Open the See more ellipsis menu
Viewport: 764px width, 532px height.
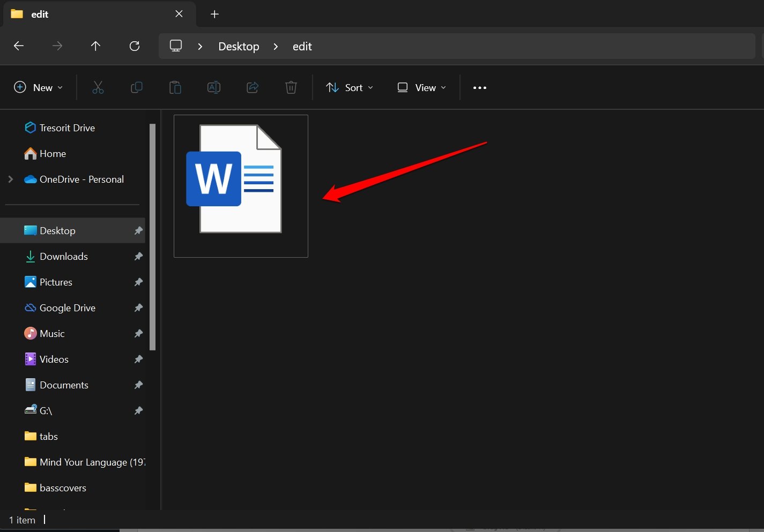coord(480,87)
